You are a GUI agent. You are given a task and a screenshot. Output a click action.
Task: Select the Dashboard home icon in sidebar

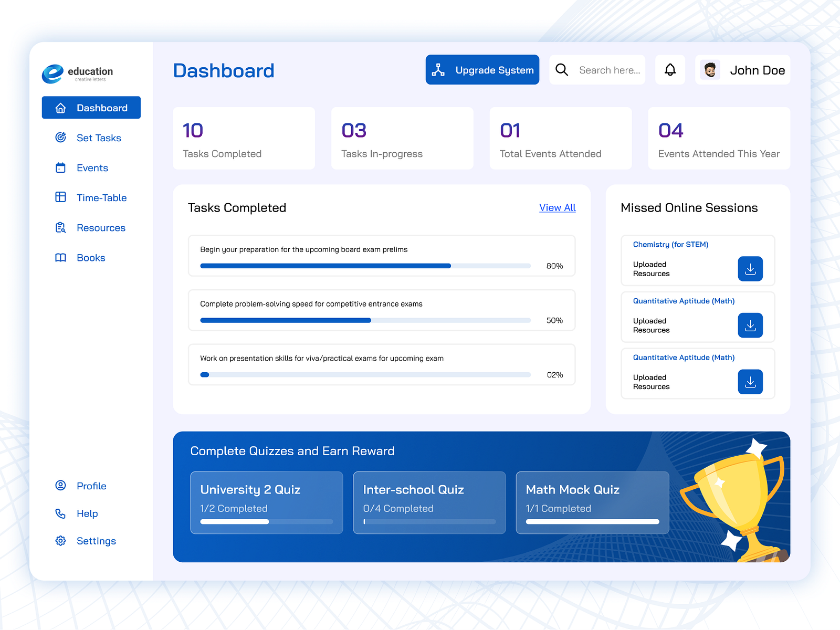click(60, 108)
